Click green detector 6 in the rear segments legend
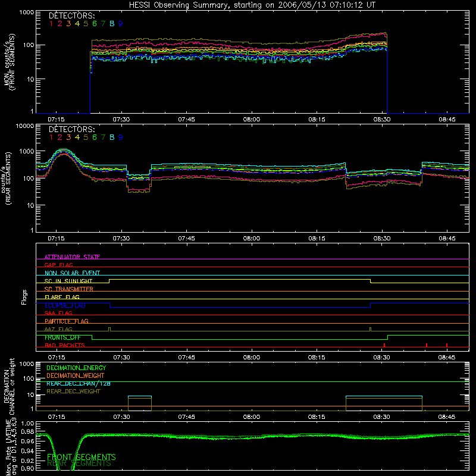The image size is (476, 476). (95, 137)
